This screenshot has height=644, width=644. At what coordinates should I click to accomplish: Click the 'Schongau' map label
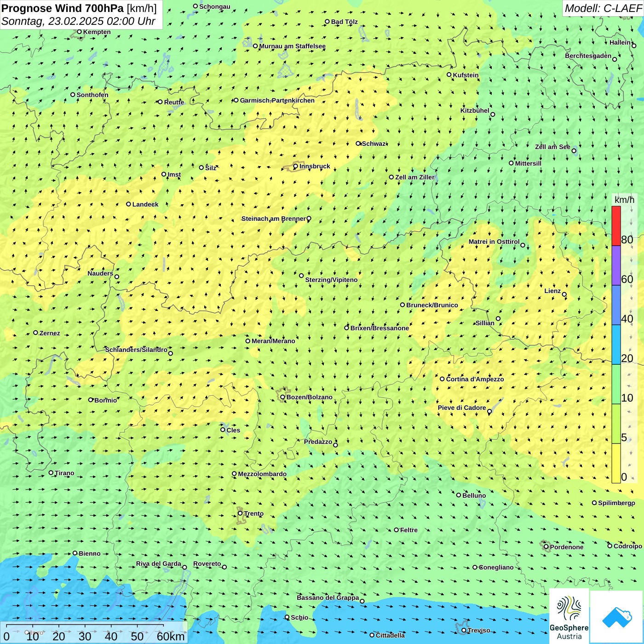(x=215, y=6)
